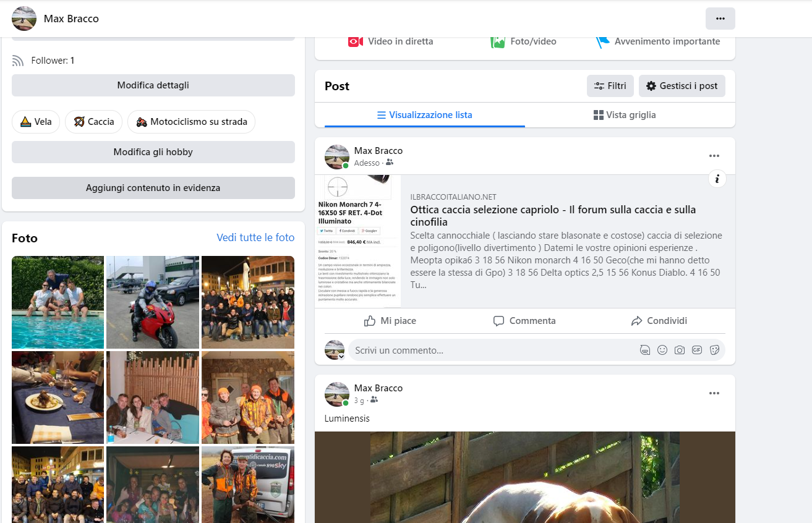This screenshot has width=812, height=523.
Task: Add an Avvenimento importante
Action: tap(657, 41)
